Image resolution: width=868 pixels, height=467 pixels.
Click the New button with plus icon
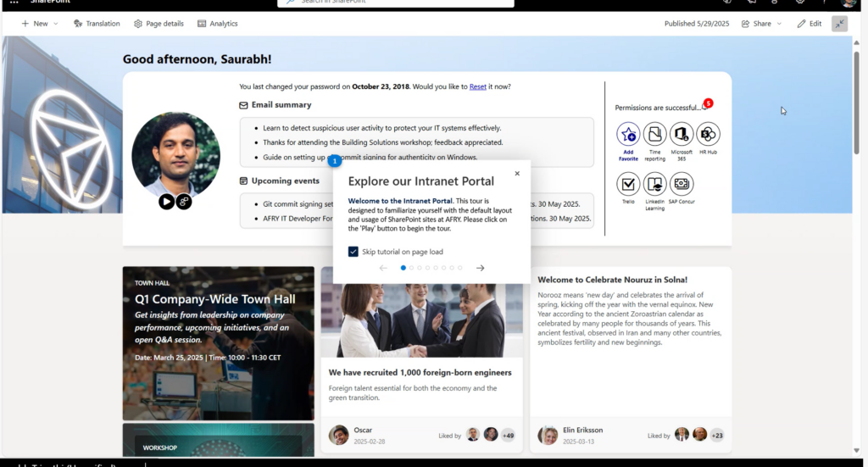click(34, 24)
